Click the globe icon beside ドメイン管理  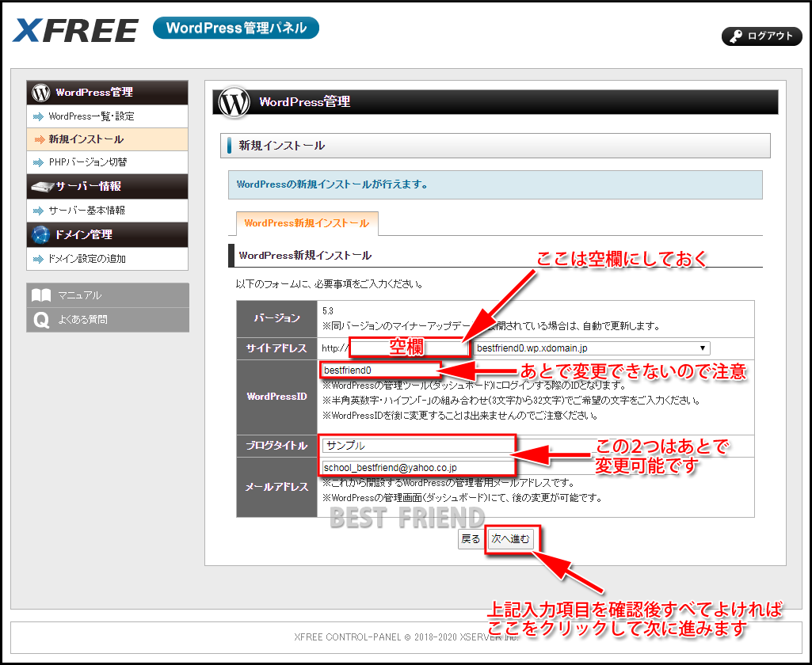[x=41, y=234]
